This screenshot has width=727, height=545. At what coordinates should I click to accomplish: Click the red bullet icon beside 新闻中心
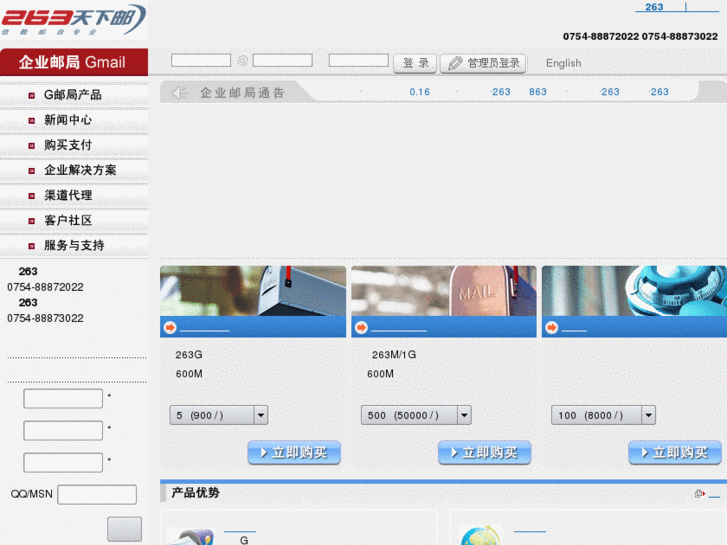[x=32, y=121]
